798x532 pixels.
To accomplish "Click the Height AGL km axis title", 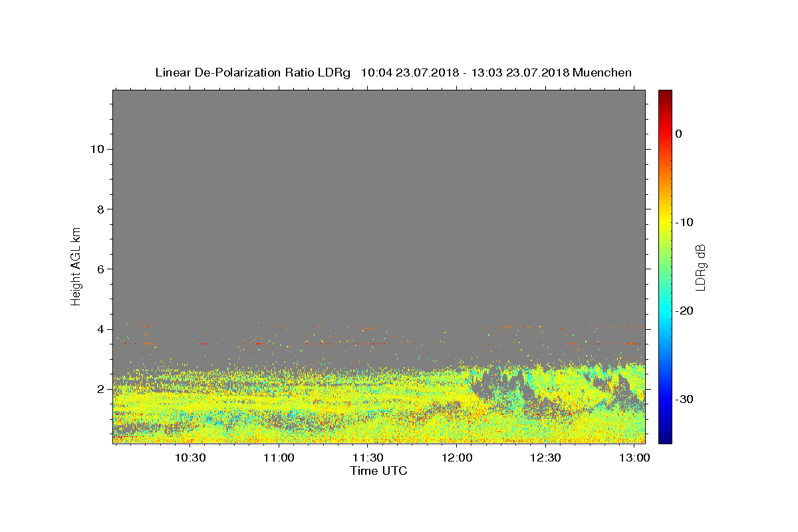I will tap(76, 265).
